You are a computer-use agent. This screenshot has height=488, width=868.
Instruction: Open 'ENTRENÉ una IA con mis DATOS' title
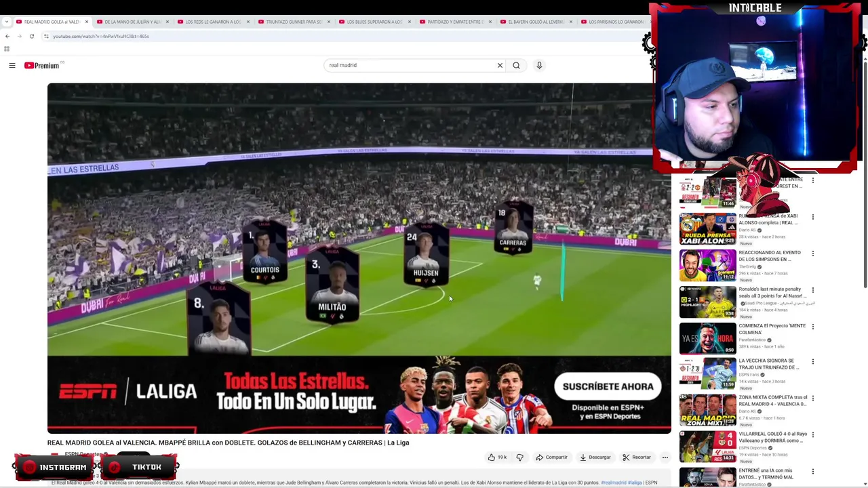(766, 474)
